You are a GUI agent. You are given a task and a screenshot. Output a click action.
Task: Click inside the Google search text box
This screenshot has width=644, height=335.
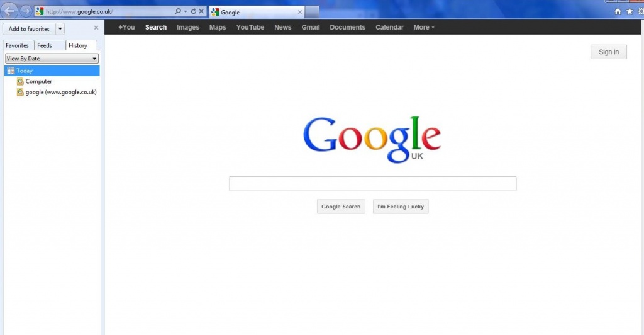[372, 184]
